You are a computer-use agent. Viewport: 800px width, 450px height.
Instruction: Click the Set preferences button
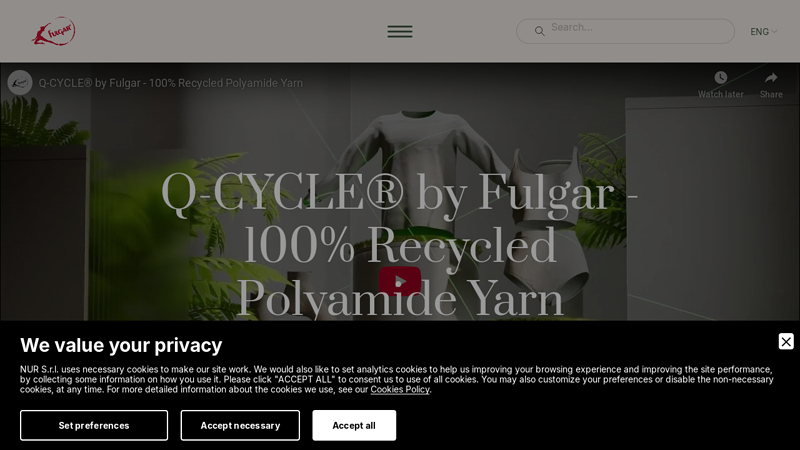[94, 426]
